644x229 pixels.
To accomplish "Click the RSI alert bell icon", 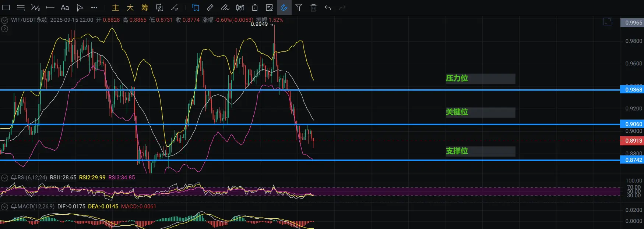I will click(14, 178).
